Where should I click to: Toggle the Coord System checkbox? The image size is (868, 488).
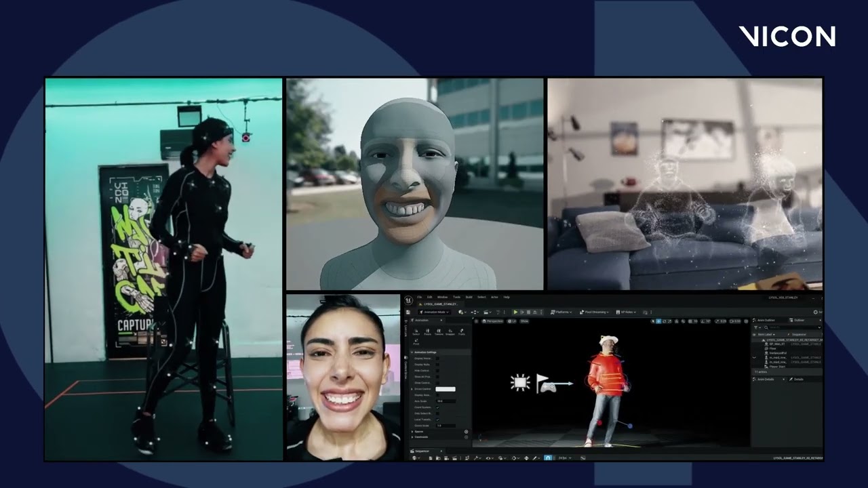click(437, 407)
